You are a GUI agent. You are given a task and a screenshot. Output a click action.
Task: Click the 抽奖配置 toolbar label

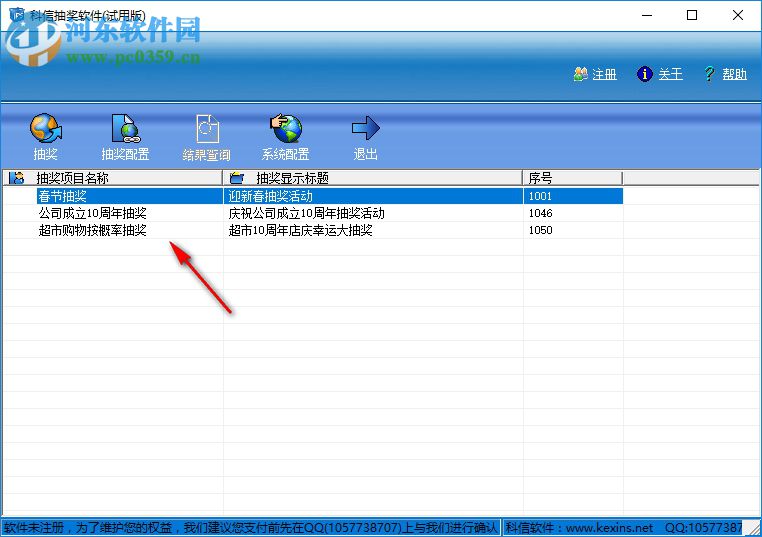click(125, 155)
